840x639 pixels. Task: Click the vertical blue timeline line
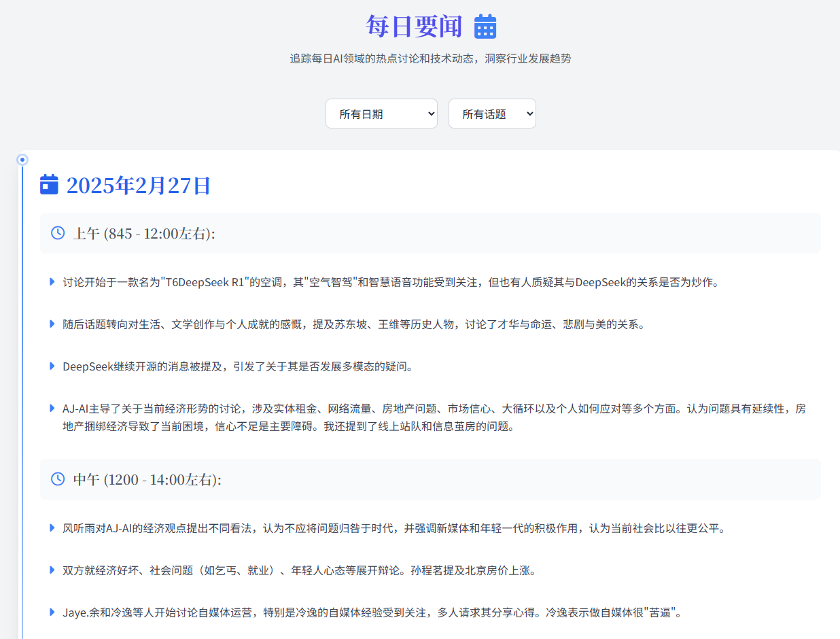click(x=22, y=402)
